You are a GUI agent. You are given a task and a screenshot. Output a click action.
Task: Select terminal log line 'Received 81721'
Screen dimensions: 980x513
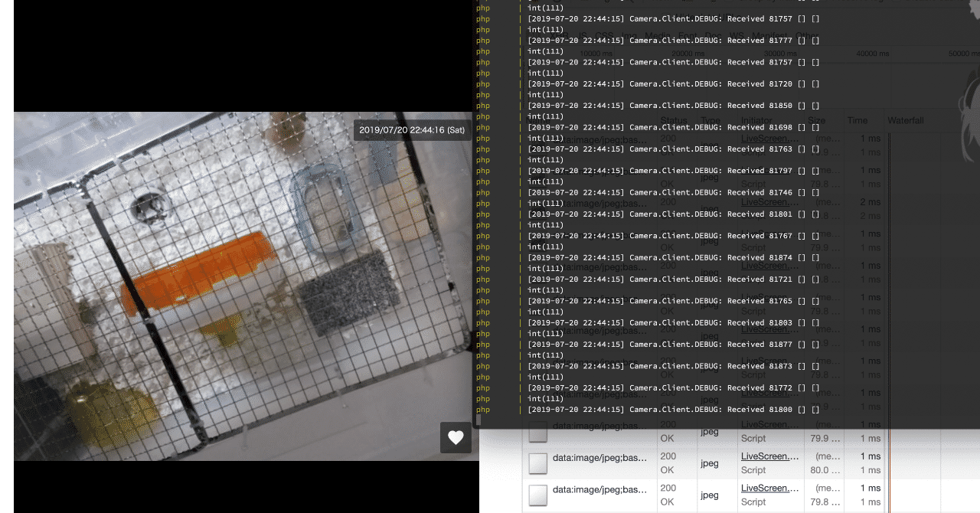674,279
